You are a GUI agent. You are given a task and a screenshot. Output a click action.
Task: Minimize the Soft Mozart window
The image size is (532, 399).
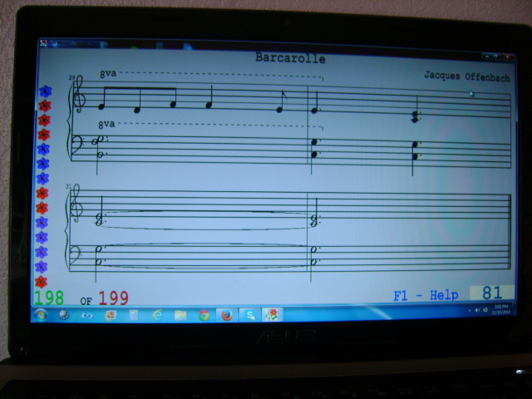click(486, 56)
